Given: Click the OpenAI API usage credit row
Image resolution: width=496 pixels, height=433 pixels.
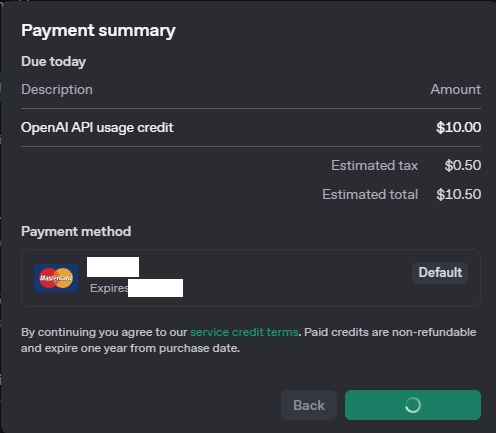Looking at the screenshot, I should pos(251,127).
